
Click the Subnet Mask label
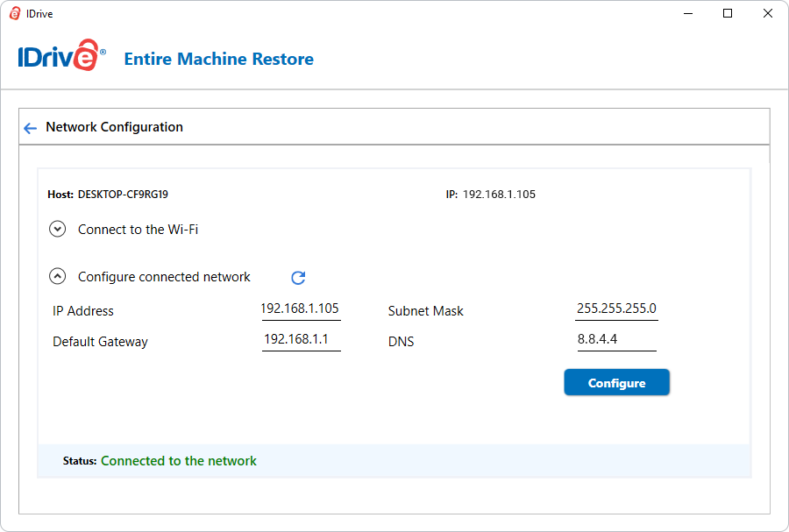(x=426, y=311)
